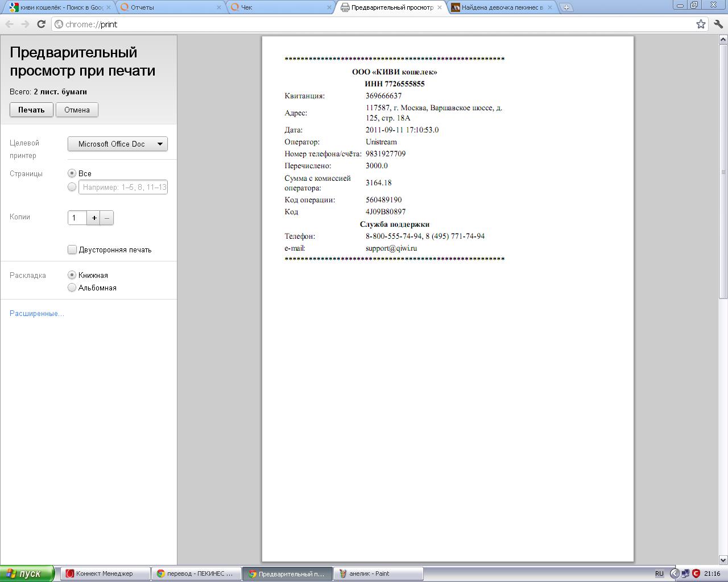Click the 'Печать' print button

pyautogui.click(x=31, y=110)
